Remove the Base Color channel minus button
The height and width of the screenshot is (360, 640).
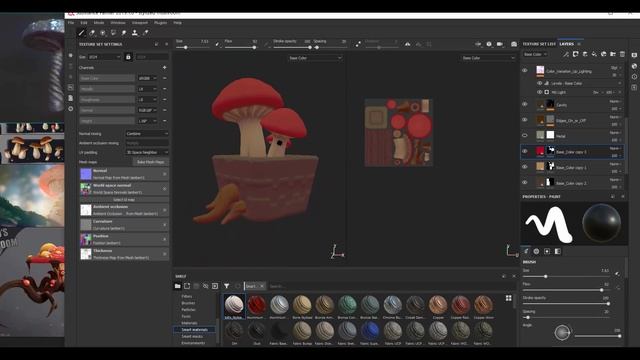[x=164, y=78]
